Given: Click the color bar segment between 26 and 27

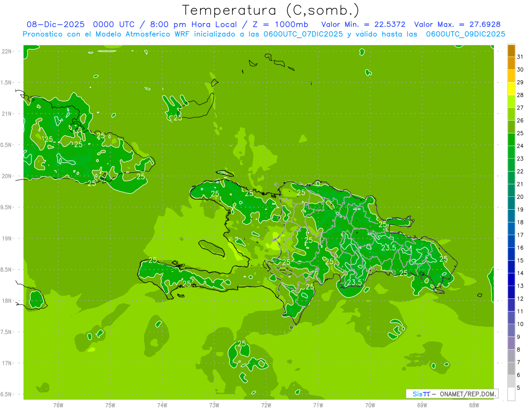Looking at the screenshot, I should tap(511, 114).
